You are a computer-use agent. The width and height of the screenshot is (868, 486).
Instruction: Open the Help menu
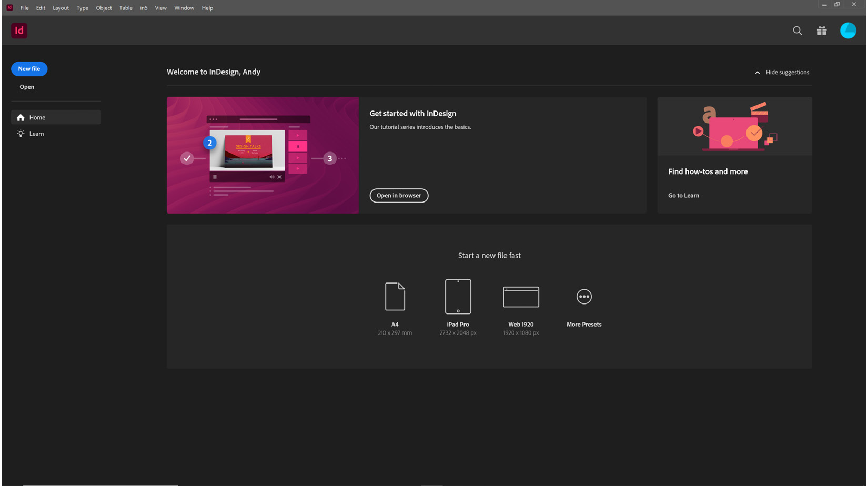click(207, 8)
